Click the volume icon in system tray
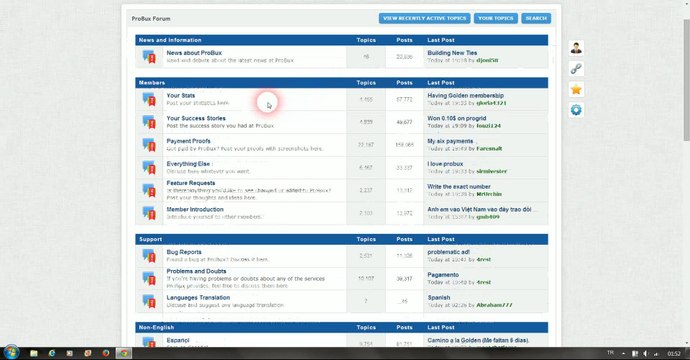The height and width of the screenshot is (360, 690). click(646, 353)
